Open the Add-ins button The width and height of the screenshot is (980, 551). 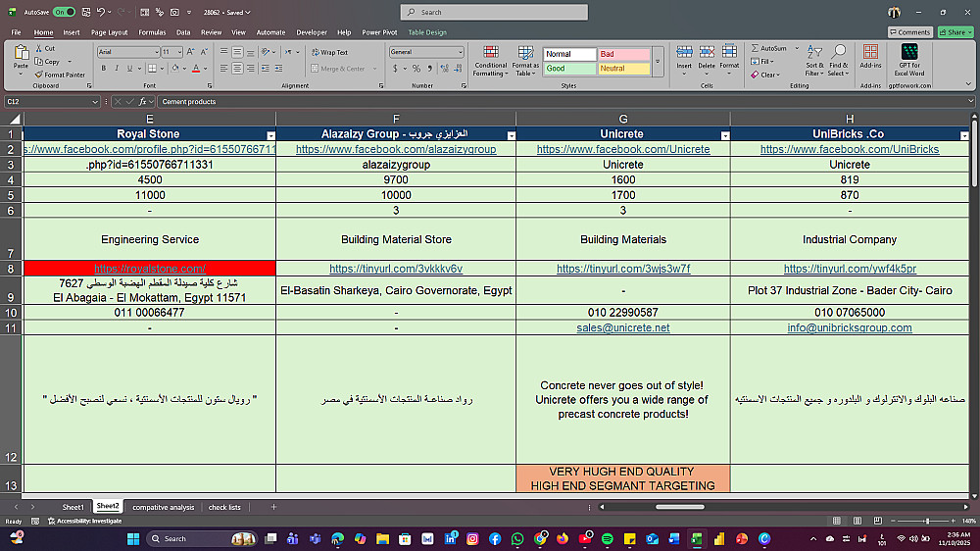(870, 56)
